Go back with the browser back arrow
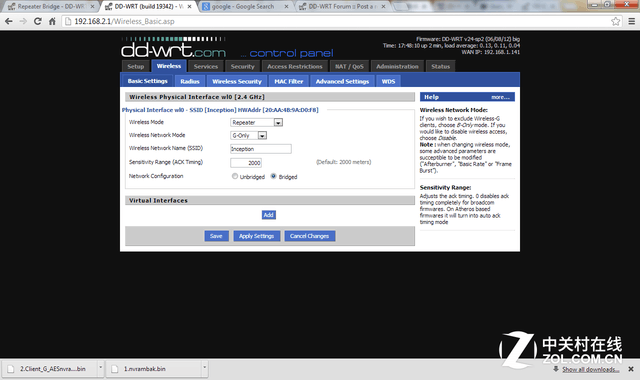This screenshot has width=640, height=380. coord(9,21)
